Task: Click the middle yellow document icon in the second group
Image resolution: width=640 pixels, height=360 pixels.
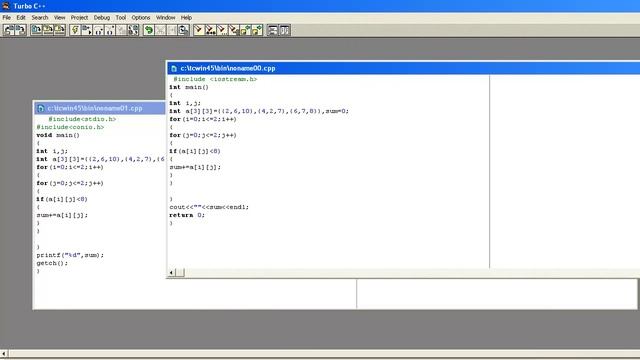Action: [x=48, y=30]
